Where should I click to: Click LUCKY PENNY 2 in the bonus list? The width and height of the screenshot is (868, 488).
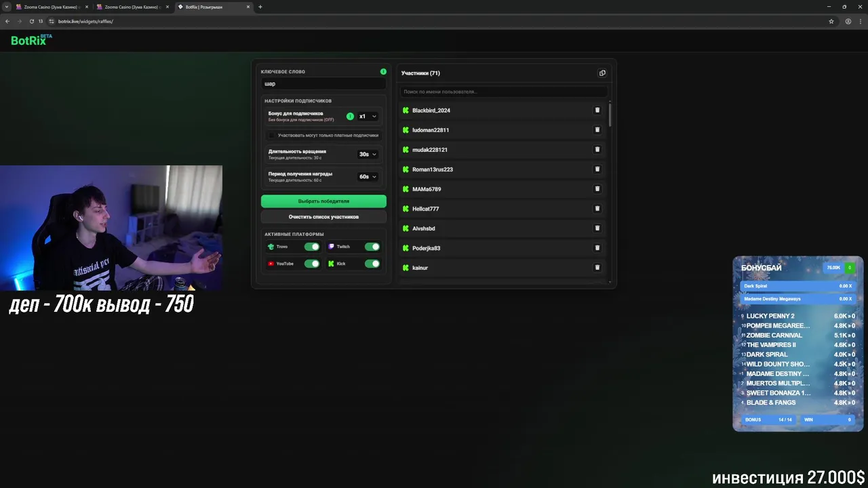(x=770, y=316)
